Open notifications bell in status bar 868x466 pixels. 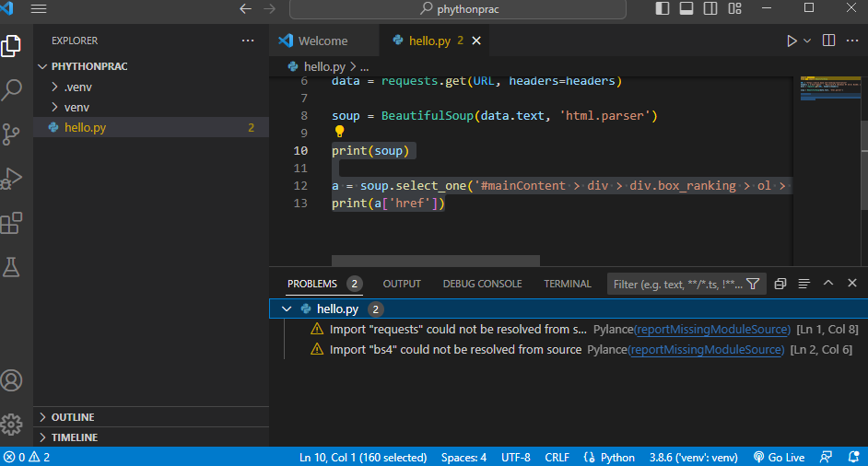pos(853,457)
